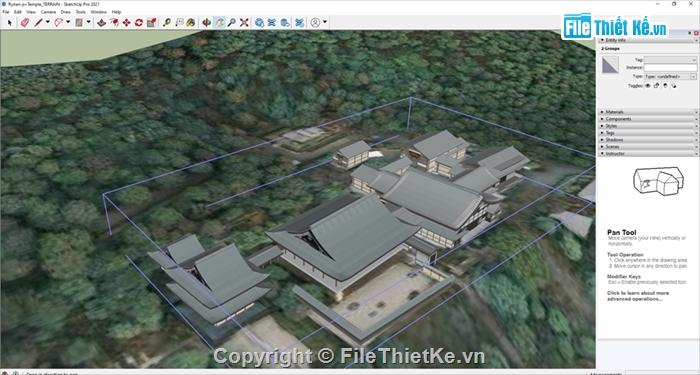
Task: Select the Arc drawing tool
Action: click(58, 22)
